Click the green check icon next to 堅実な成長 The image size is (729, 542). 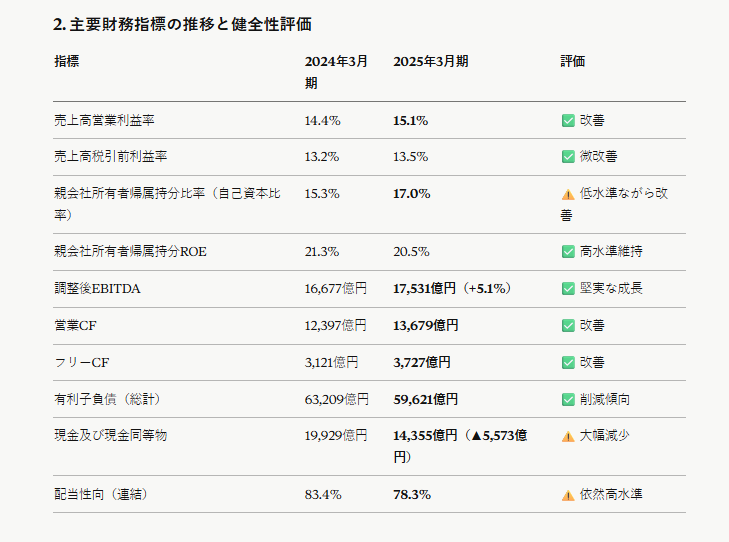568,289
